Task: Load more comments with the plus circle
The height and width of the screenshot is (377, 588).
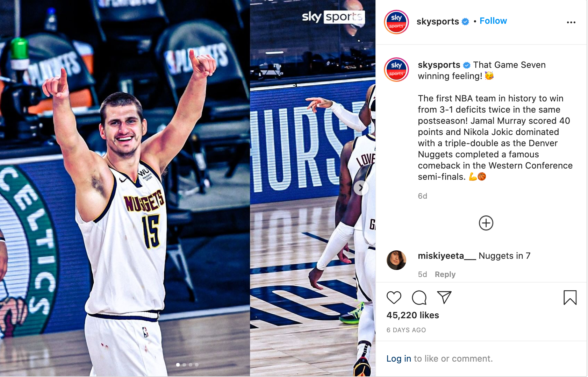Action: [486, 223]
